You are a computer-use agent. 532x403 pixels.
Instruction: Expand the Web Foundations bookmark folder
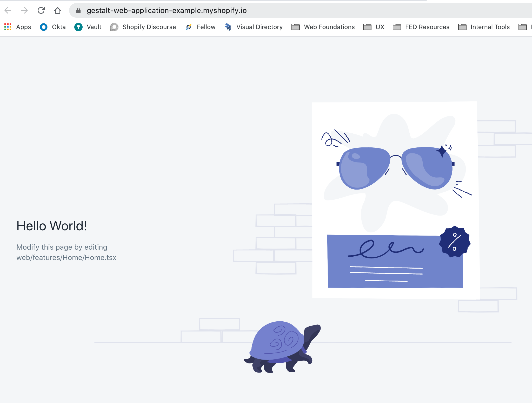[x=323, y=27]
